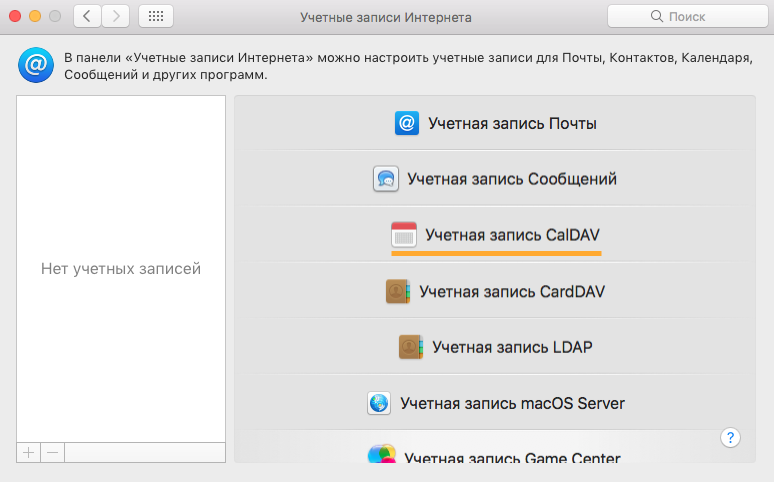Viewport: 774px width, 482px height.
Task: Select 'Учетная запись LDAP' option
Action: point(495,347)
